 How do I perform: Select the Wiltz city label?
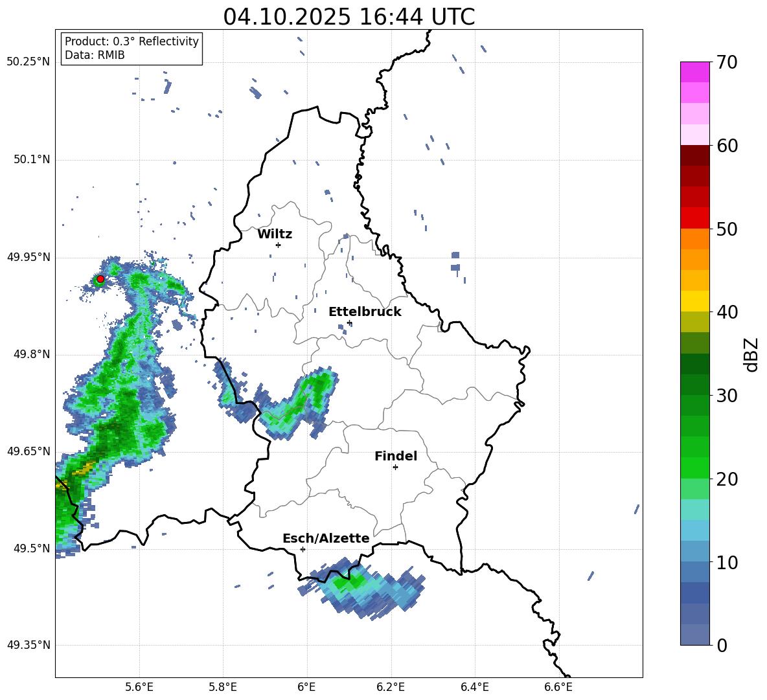coord(275,234)
